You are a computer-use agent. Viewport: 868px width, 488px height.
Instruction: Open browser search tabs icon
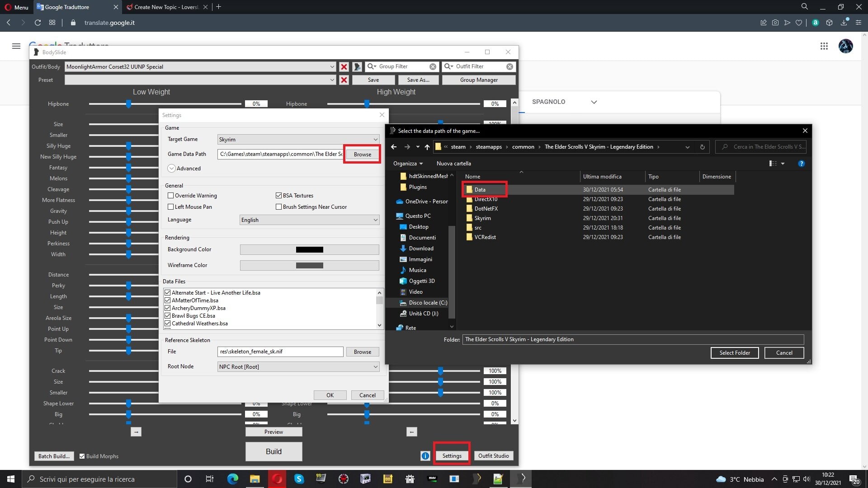click(x=804, y=7)
